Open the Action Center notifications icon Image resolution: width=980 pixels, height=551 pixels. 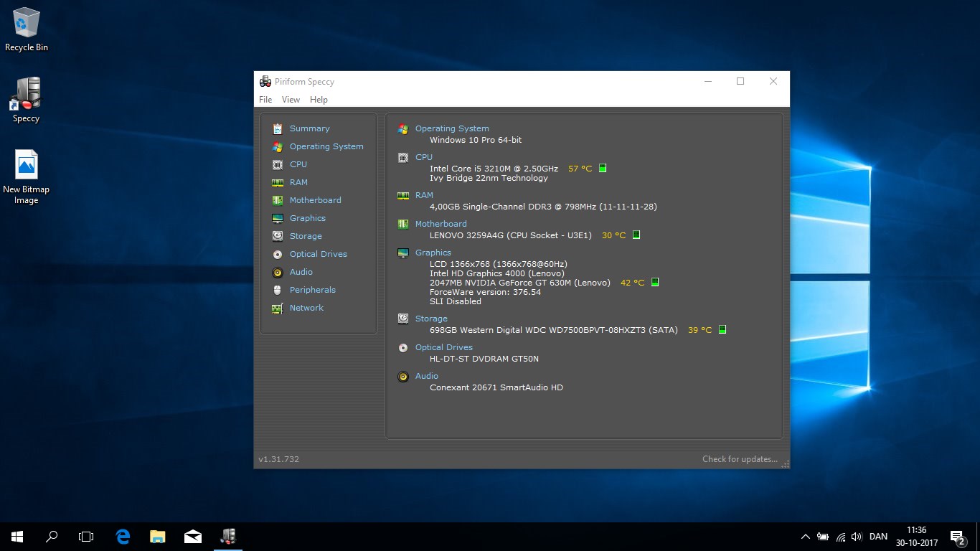coord(957,537)
